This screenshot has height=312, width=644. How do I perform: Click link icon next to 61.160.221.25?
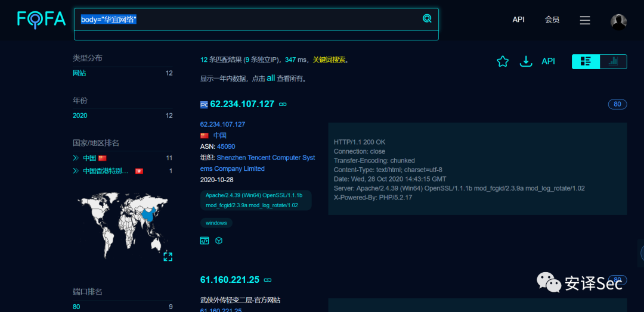pyautogui.click(x=268, y=280)
